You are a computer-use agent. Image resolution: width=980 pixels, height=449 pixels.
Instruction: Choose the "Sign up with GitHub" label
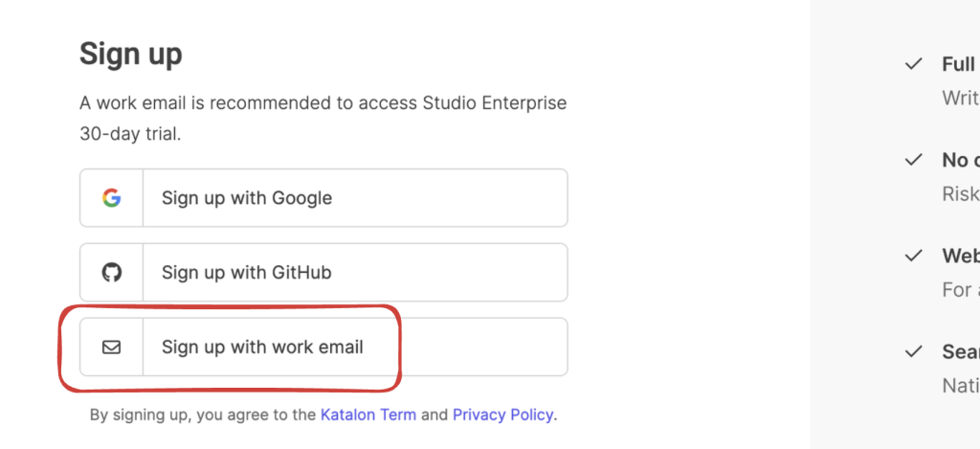[246, 273]
